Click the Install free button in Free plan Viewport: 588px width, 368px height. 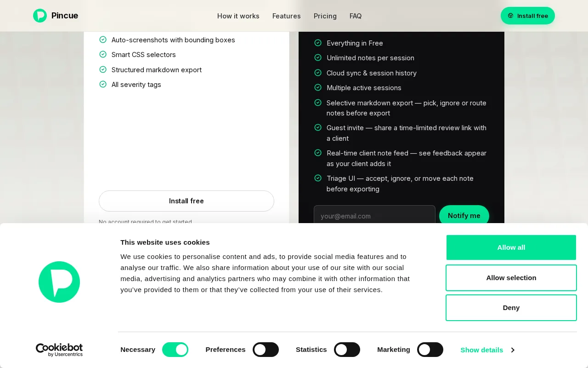[187, 201]
